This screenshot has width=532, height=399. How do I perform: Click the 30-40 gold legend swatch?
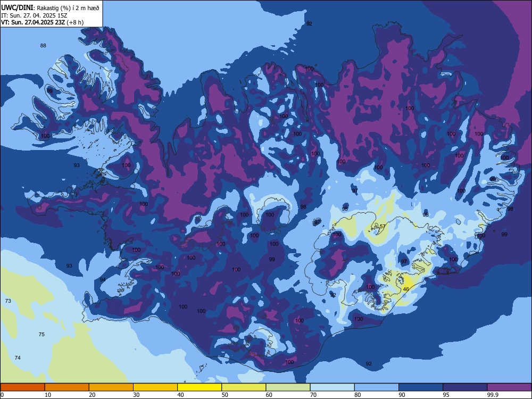(155, 387)
